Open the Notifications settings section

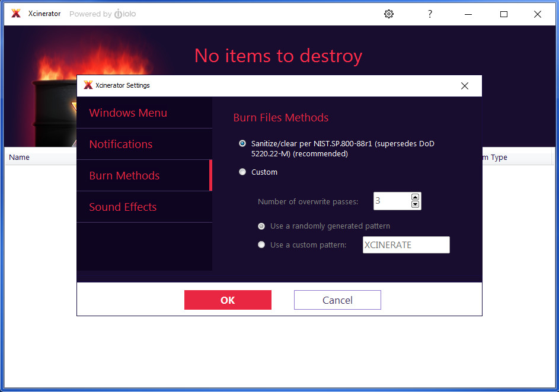pos(121,144)
